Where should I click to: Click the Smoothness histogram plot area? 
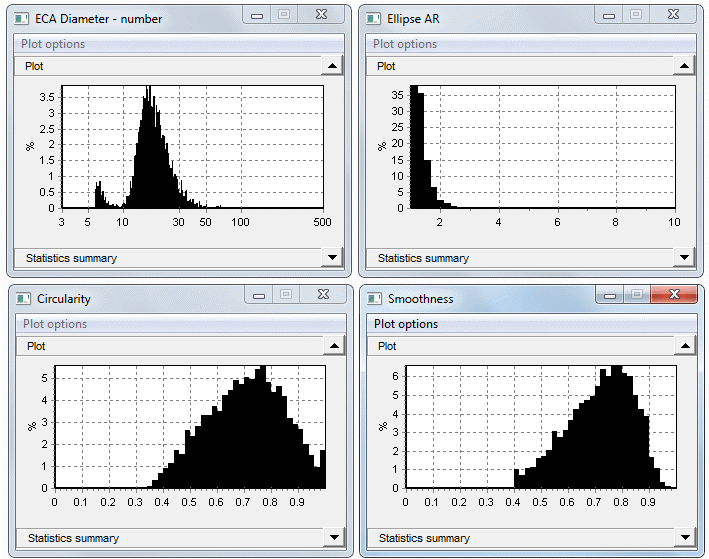point(541,427)
